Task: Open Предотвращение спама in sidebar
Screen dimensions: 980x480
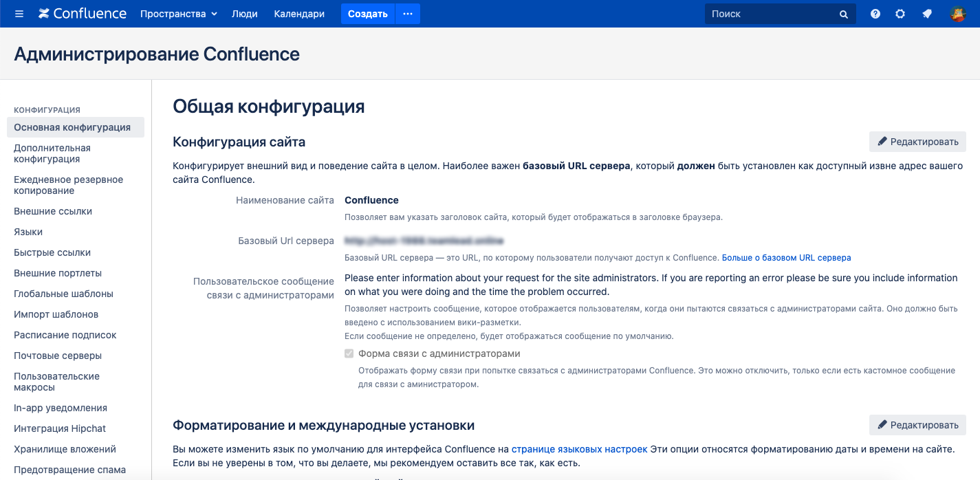Action: [70, 470]
